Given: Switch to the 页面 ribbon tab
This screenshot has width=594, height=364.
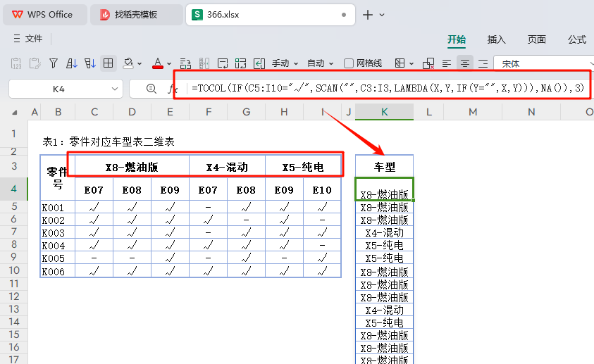Looking at the screenshot, I should [x=537, y=39].
